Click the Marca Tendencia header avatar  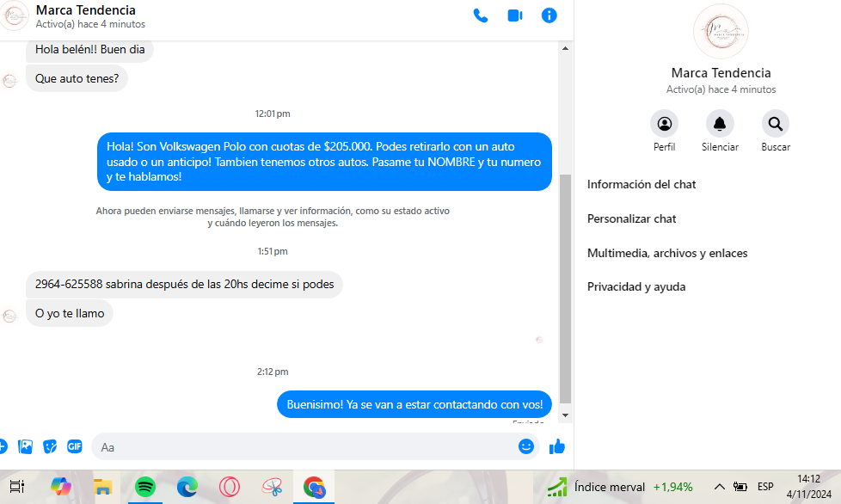14,15
